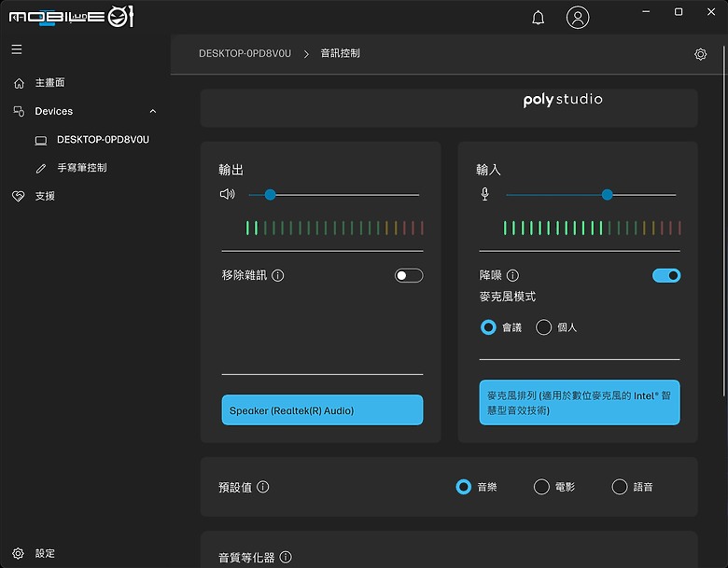728x568 pixels.
Task: Click the microphone input icon
Action: point(484,194)
